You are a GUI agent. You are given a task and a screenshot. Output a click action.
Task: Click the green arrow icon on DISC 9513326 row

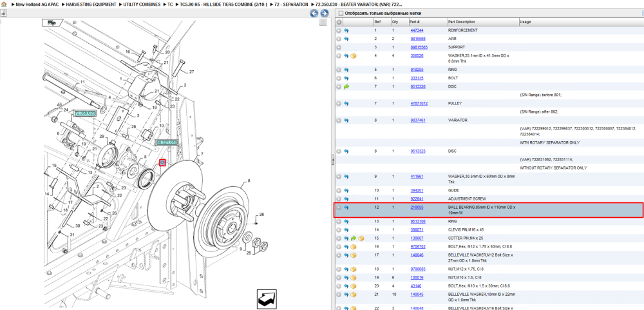click(x=346, y=87)
